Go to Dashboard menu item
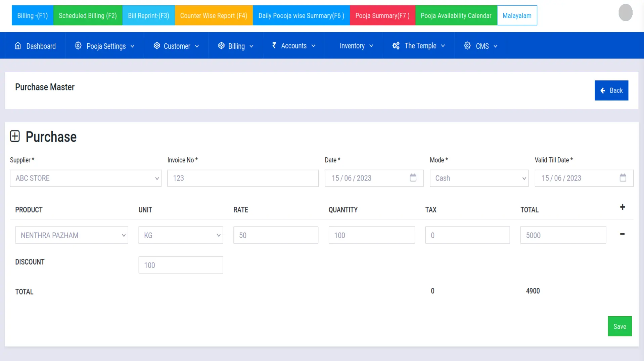 point(35,46)
